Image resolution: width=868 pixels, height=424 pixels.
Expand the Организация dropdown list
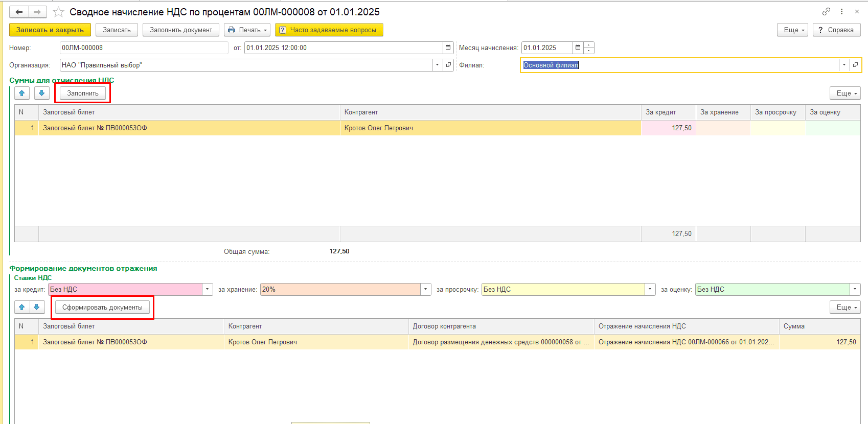coord(437,65)
